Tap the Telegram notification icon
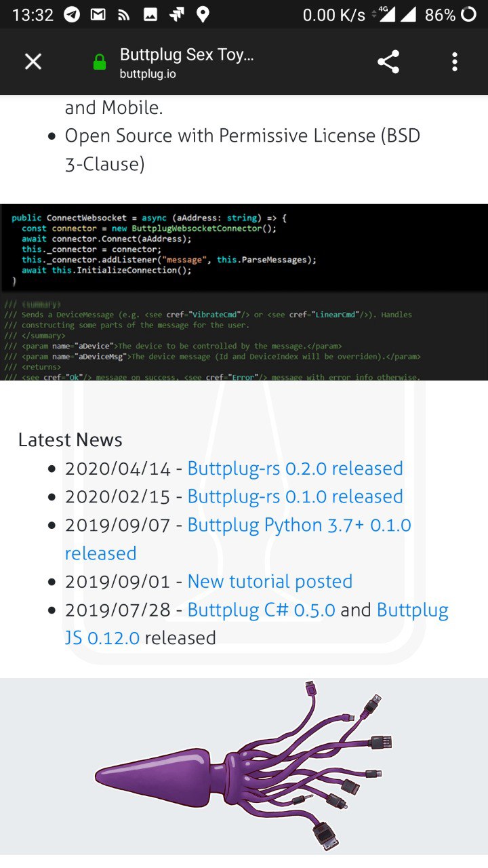Viewport: 488px width, 868px height. (72, 14)
